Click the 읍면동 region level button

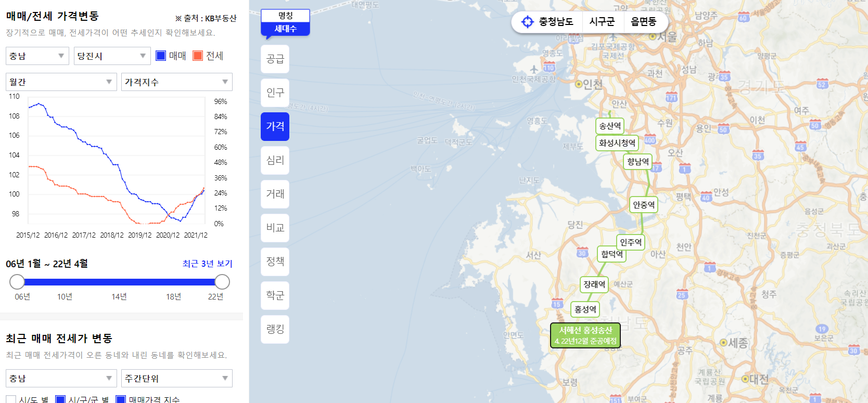(x=643, y=22)
